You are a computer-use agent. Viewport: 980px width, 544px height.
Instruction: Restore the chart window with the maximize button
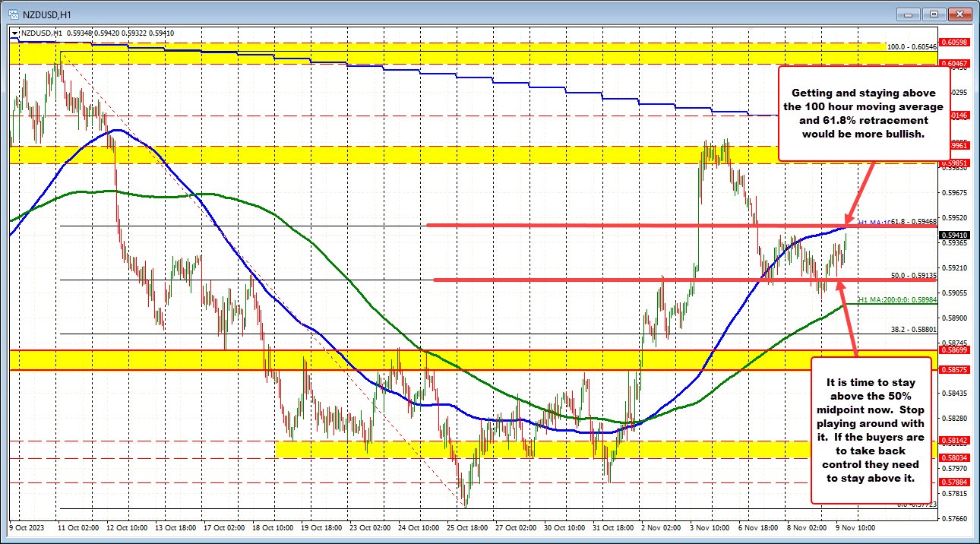tap(933, 13)
